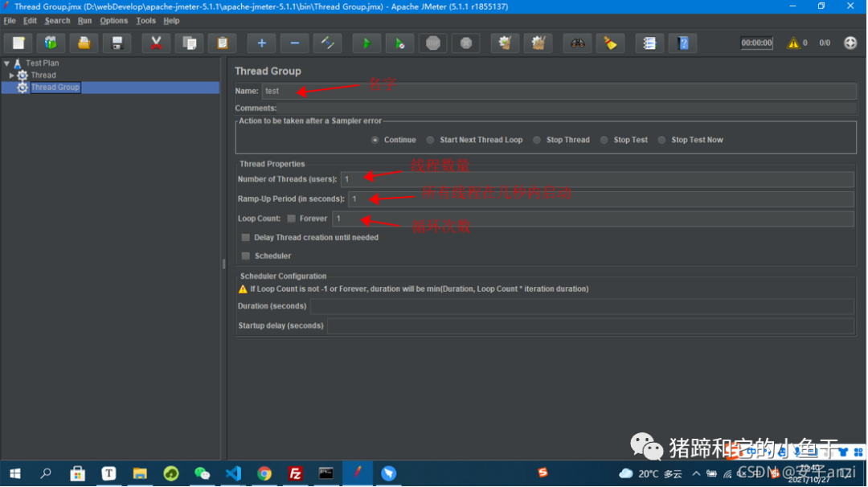
Task: Click the Clear results gear-broom icon
Action: 505,43
